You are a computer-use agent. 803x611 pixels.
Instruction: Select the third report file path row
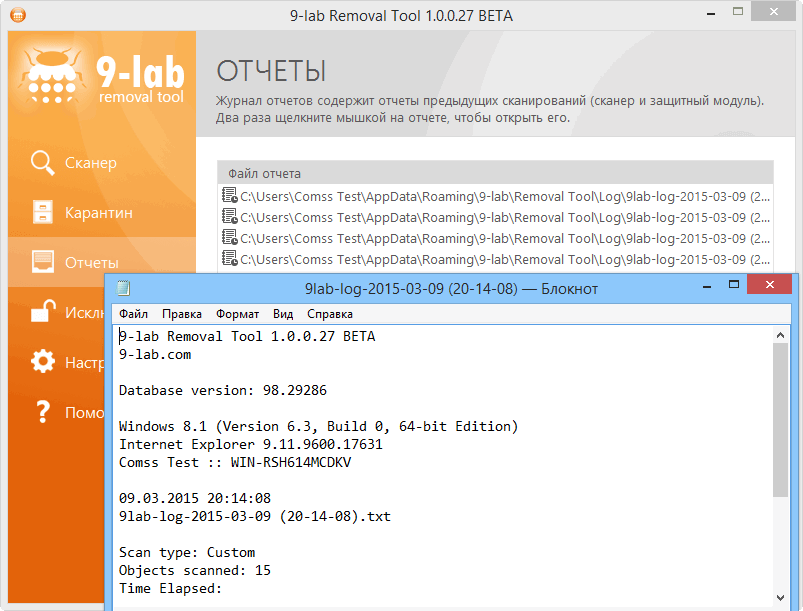pyautogui.click(x=495, y=239)
